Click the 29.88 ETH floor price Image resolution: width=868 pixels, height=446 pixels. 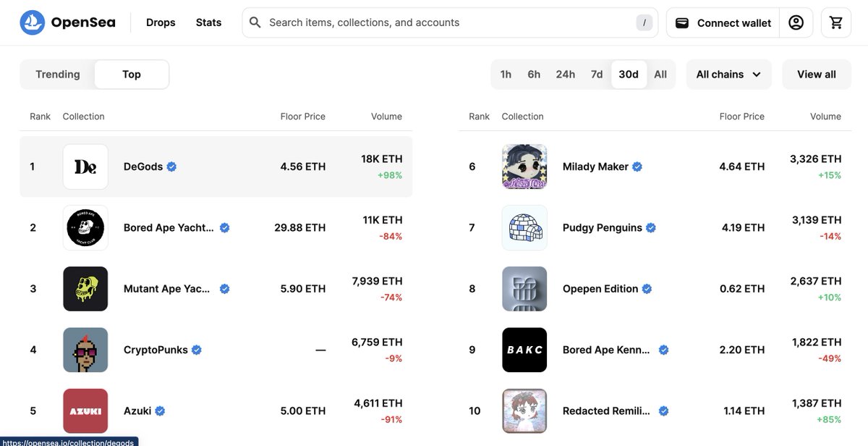[300, 227]
